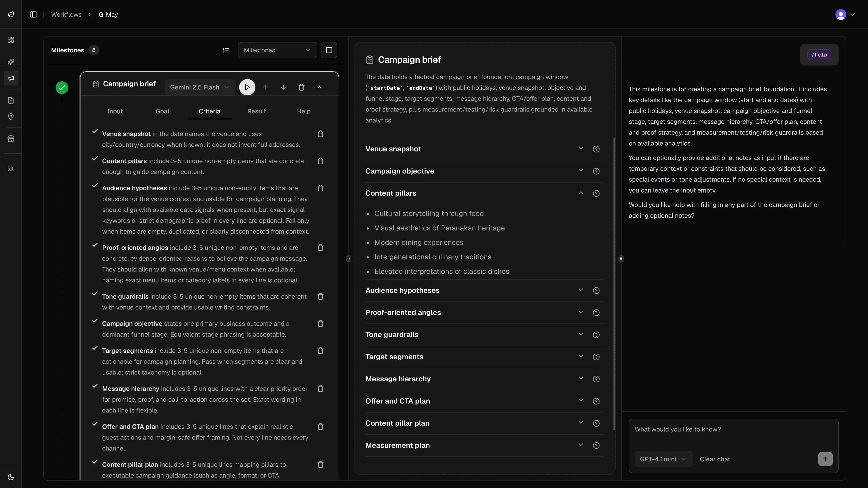This screenshot has height=488, width=868.
Task: Open the location pin icon in sidebar
Action: 11,117
